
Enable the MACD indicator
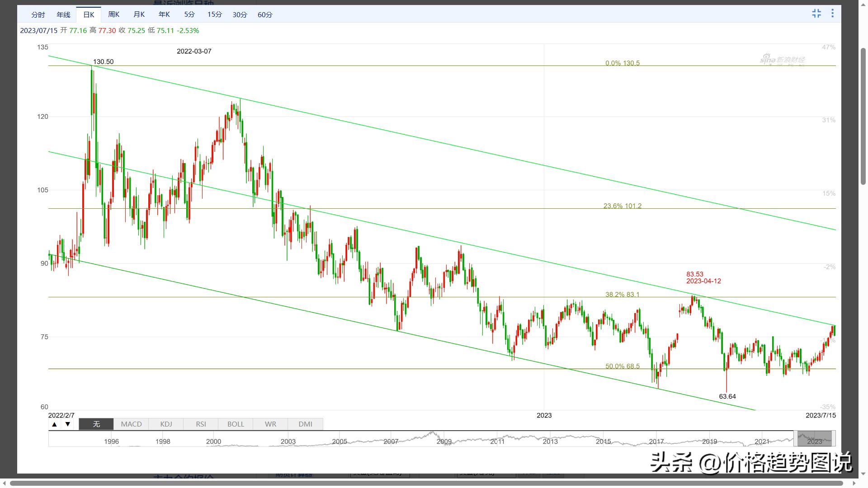(x=131, y=424)
